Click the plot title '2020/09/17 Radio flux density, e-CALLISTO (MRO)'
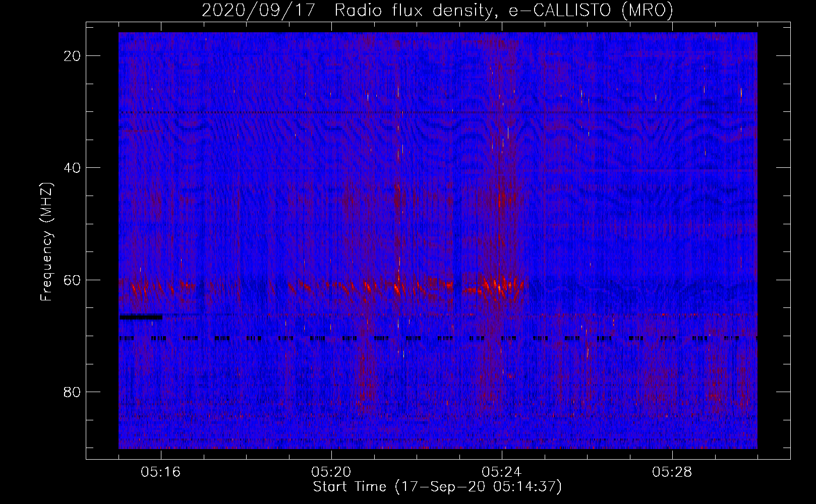The width and height of the screenshot is (816, 504). tap(437, 10)
